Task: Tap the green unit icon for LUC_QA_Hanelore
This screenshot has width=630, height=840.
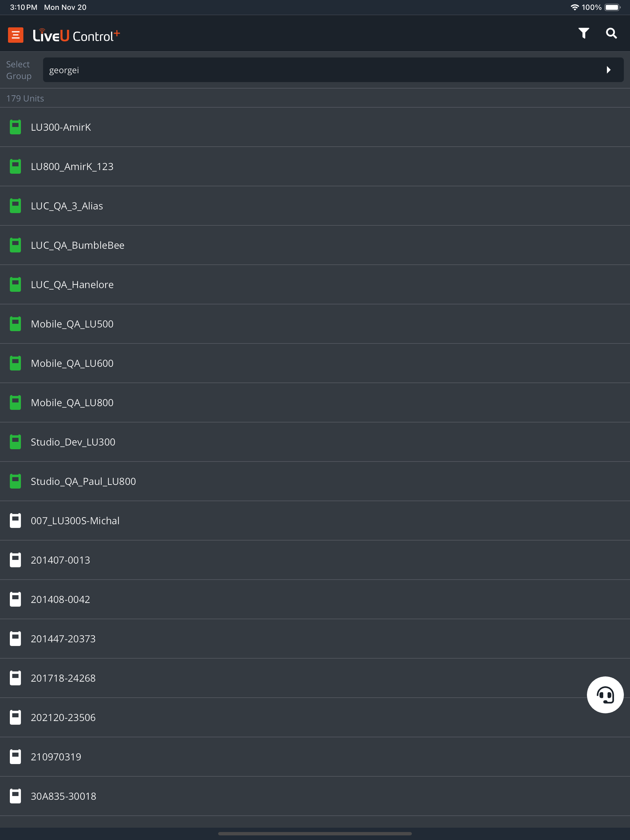Action: tap(15, 284)
